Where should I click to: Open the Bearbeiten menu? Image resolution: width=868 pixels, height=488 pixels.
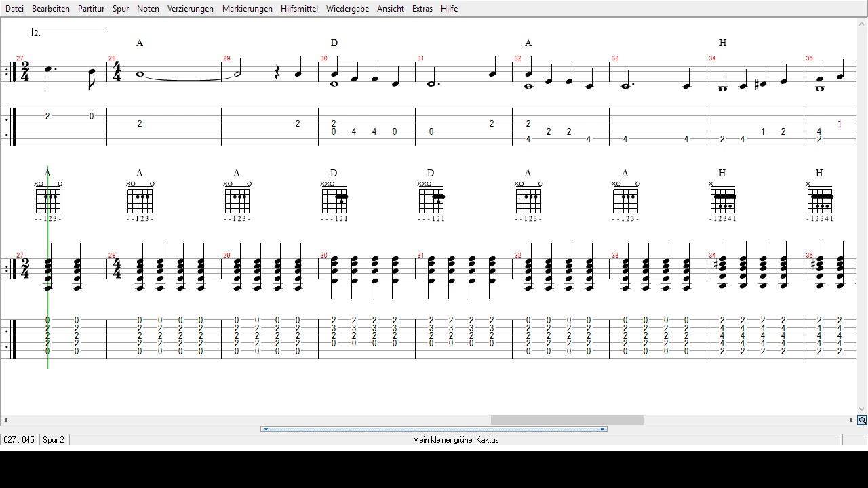pos(51,9)
